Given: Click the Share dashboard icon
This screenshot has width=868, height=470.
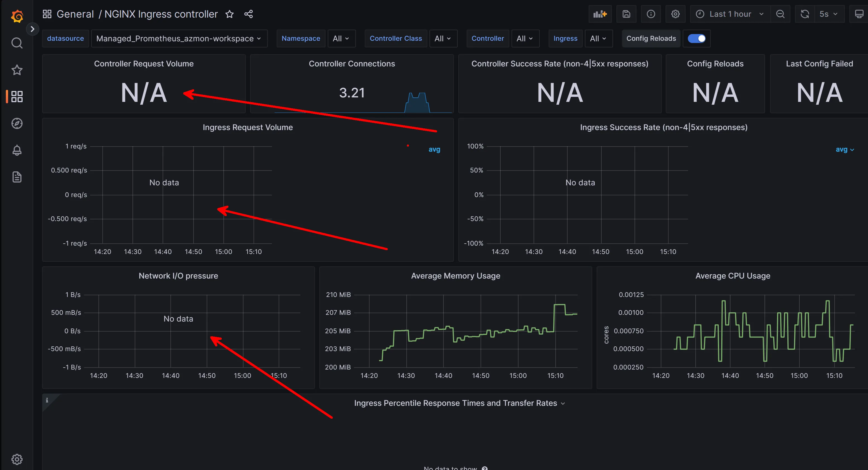Looking at the screenshot, I should (x=248, y=14).
